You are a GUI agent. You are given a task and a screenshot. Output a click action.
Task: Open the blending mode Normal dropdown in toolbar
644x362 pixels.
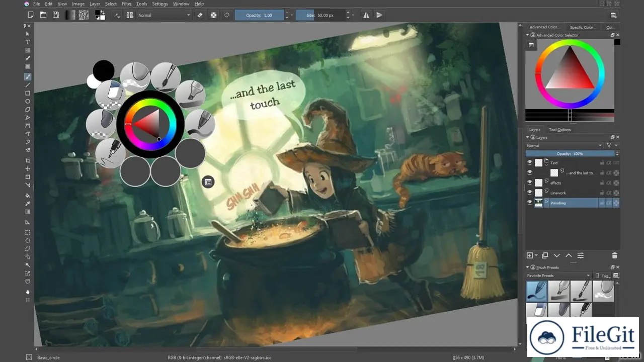click(165, 15)
